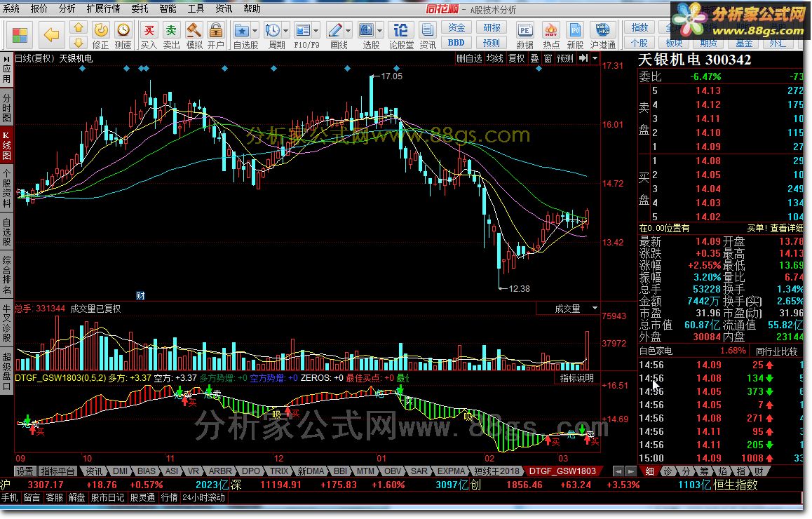This screenshot has height=519, width=812.
Task: Open the PE 数据 icon
Action: (x=525, y=30)
